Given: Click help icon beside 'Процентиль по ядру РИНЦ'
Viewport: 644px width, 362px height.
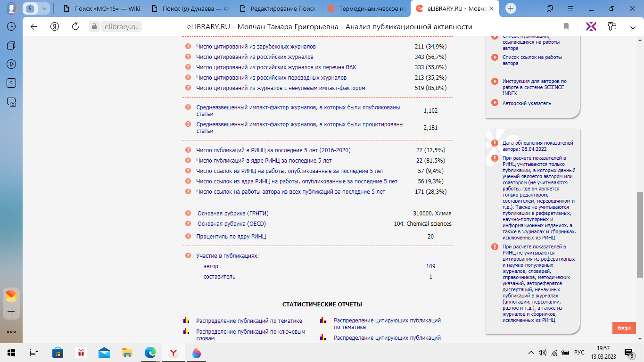Looking at the screenshot, I should pos(188,236).
